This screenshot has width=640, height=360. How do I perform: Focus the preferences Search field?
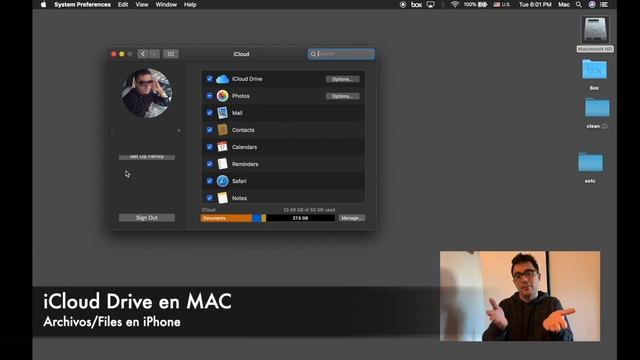coord(341,54)
